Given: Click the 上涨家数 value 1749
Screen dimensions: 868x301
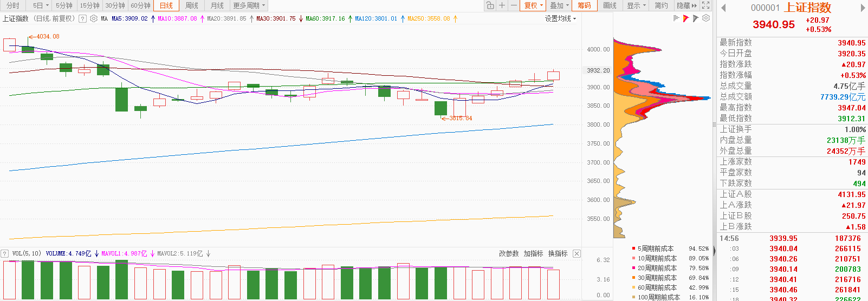Looking at the screenshot, I should click(857, 162).
